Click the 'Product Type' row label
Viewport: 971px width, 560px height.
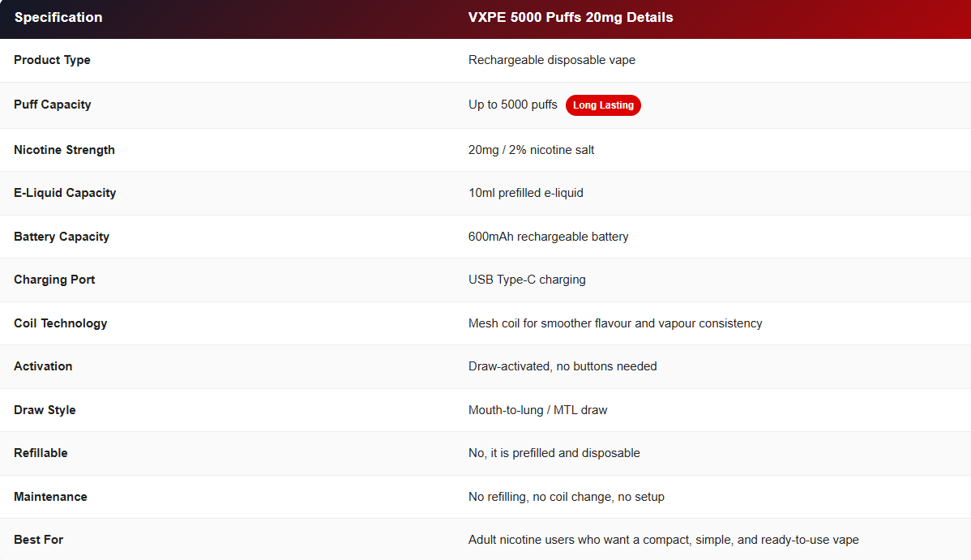click(52, 60)
